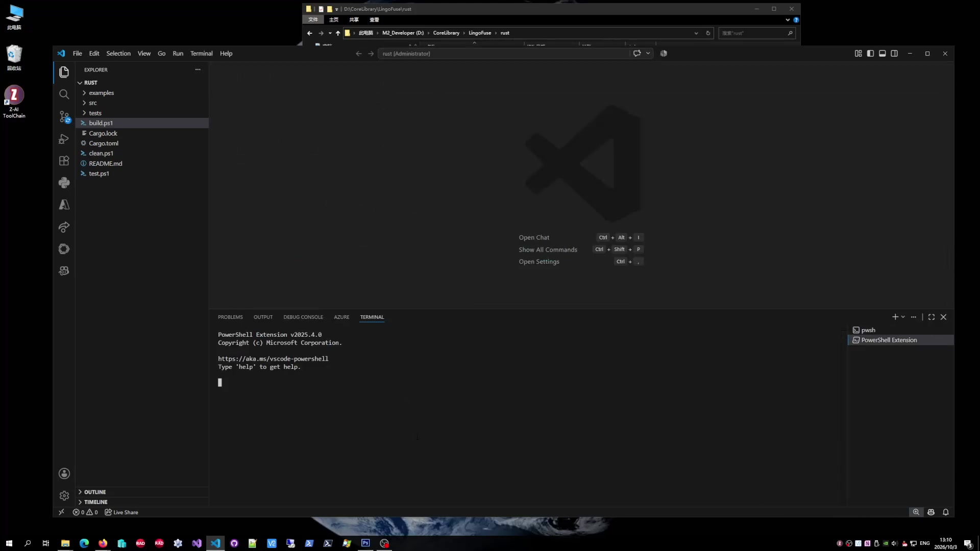Open the Extensions view
The image size is (980, 551).
[64, 161]
